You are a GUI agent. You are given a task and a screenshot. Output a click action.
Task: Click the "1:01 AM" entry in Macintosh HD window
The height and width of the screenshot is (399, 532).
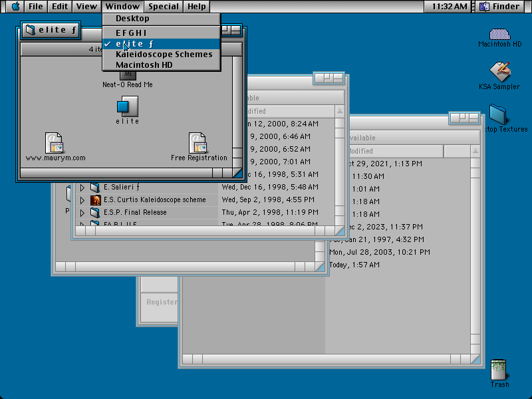(366, 189)
